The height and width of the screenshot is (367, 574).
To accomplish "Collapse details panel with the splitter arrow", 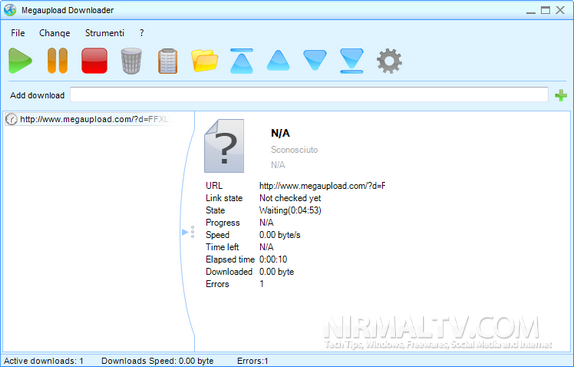I will pos(184,232).
